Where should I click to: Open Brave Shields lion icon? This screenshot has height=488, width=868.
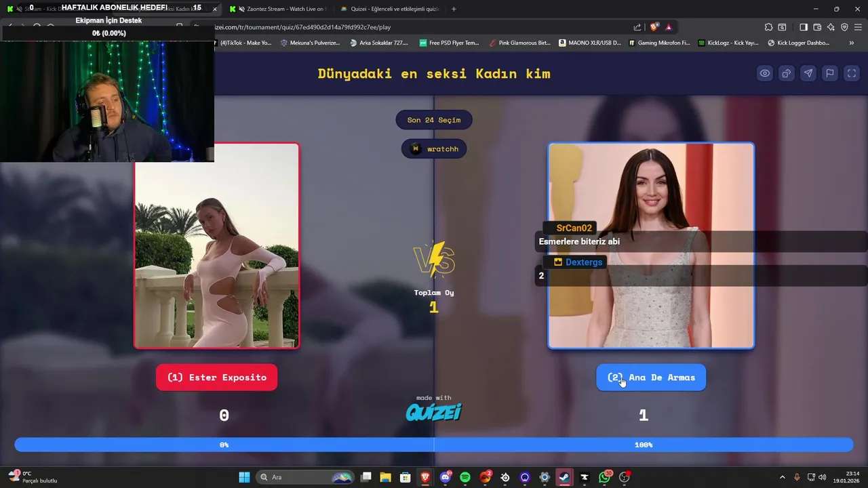pyautogui.click(x=654, y=27)
